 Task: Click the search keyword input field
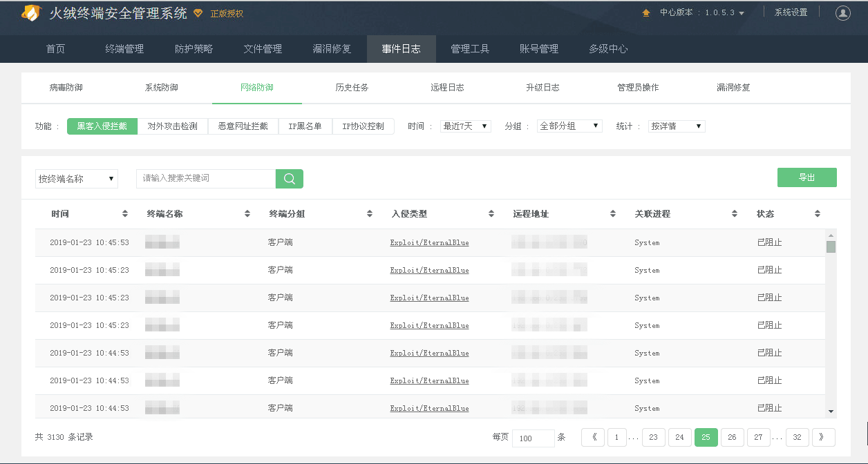[206, 179]
